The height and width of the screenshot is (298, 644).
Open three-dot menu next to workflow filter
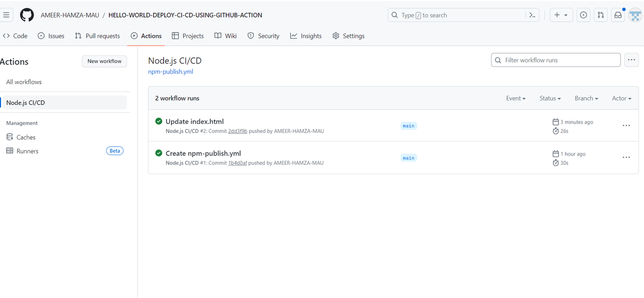click(631, 60)
